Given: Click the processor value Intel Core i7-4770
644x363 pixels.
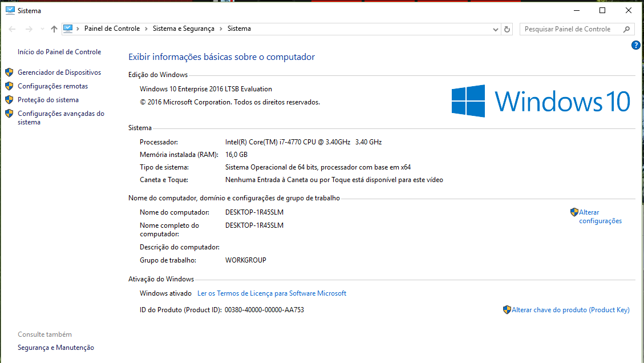Looking at the screenshot, I should pyautogui.click(x=303, y=142).
